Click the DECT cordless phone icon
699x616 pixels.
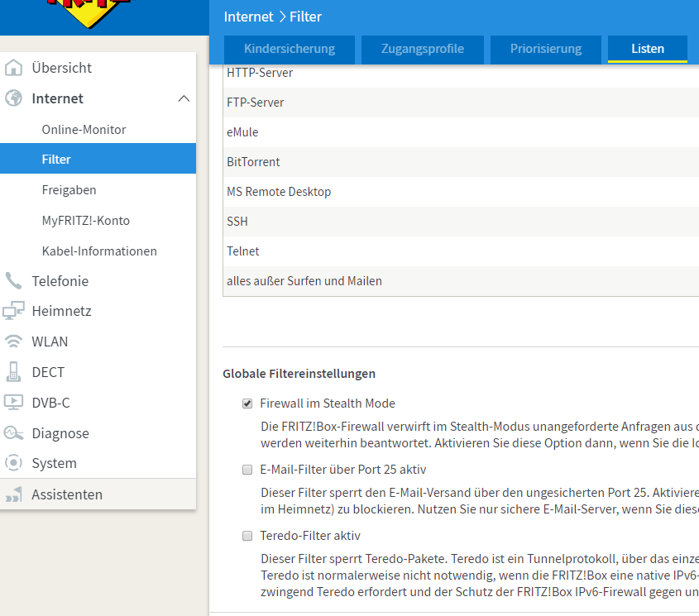[x=13, y=372]
